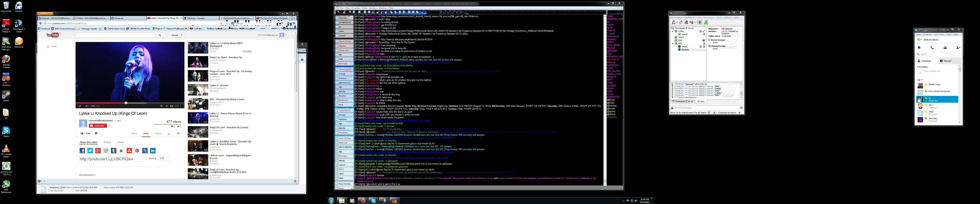Open 'Kirsty Lee Akers - Knocked Up' video link

[226, 57]
